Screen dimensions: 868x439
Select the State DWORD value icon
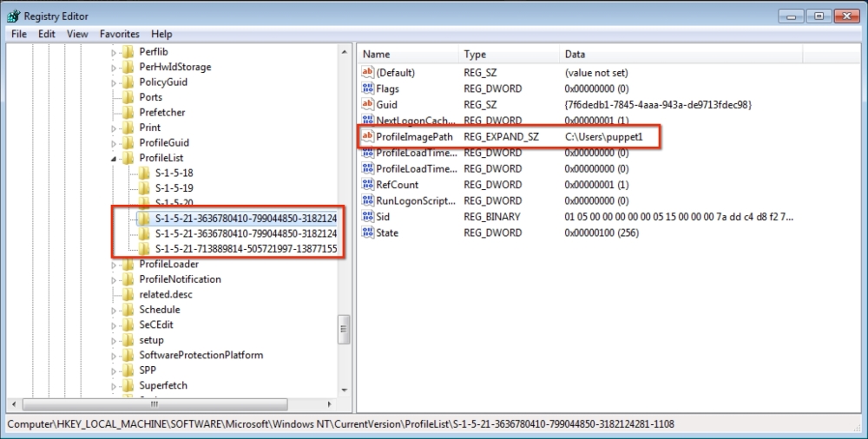pyautogui.click(x=367, y=233)
